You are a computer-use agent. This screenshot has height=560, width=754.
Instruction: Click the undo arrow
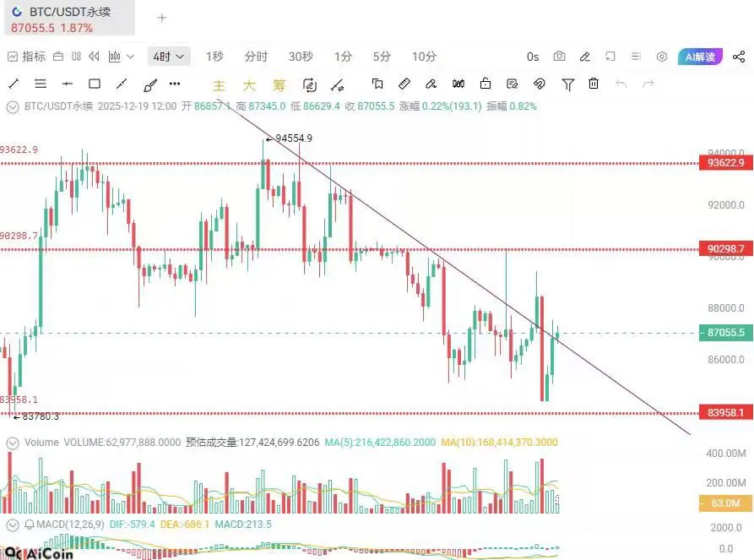[621, 84]
